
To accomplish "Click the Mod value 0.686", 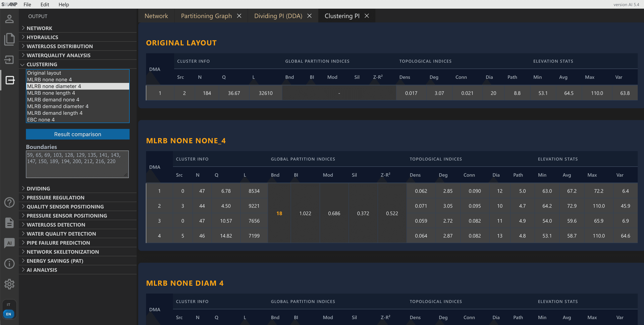I will pyautogui.click(x=334, y=213).
